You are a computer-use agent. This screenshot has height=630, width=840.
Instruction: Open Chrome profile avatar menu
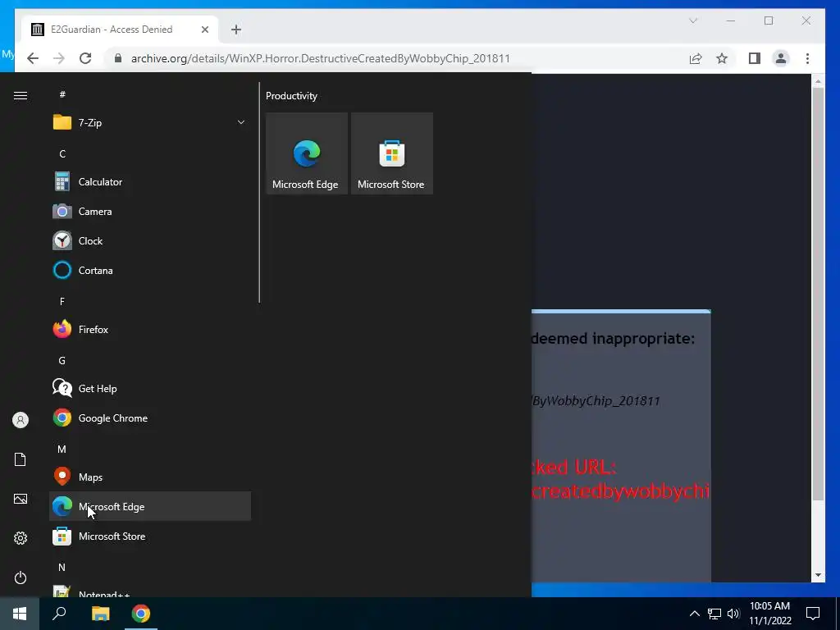(781, 58)
